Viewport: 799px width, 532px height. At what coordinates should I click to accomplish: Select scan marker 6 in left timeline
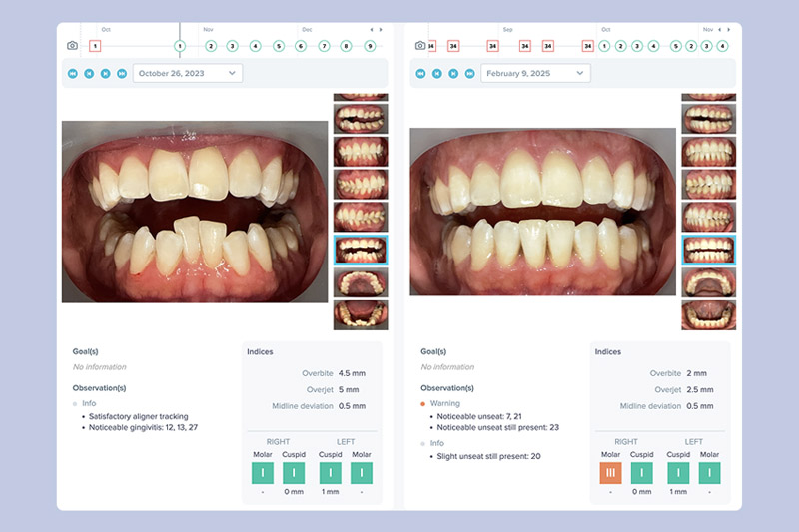click(301, 46)
